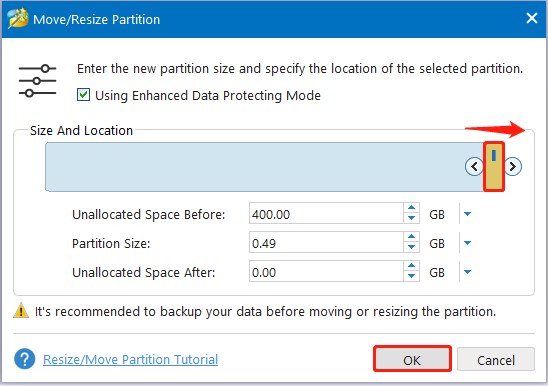Click the sliders settings icon

click(37, 81)
